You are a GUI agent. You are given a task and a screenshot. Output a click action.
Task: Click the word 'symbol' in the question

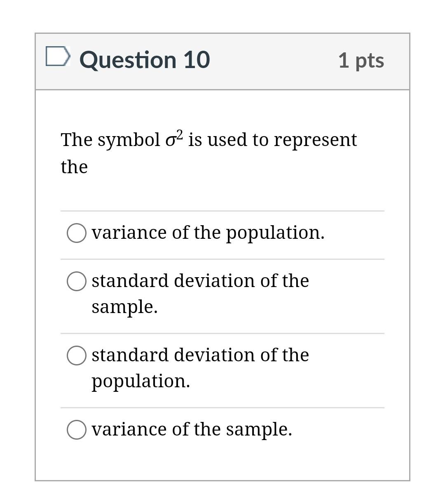coord(129,140)
